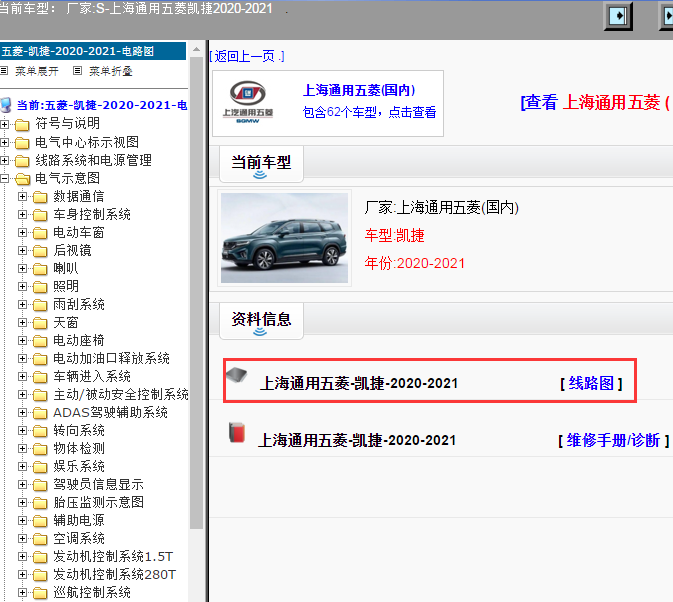
Task: Expand the 后视镜 node
Action: click(x=22, y=251)
